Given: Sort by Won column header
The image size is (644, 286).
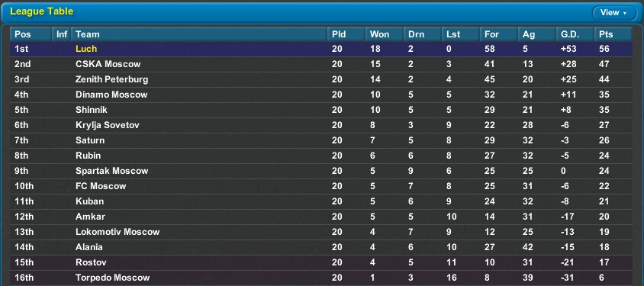Looking at the screenshot, I should pyautogui.click(x=385, y=34).
